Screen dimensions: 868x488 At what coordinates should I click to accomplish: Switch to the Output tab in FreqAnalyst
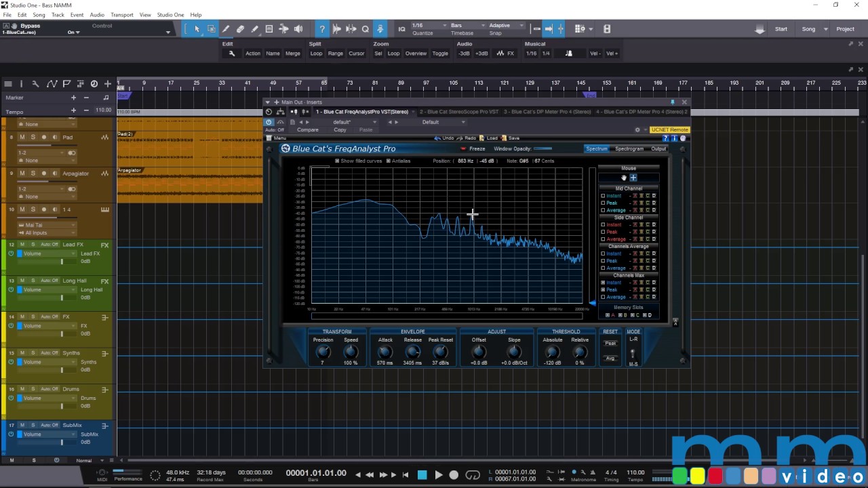pos(658,149)
